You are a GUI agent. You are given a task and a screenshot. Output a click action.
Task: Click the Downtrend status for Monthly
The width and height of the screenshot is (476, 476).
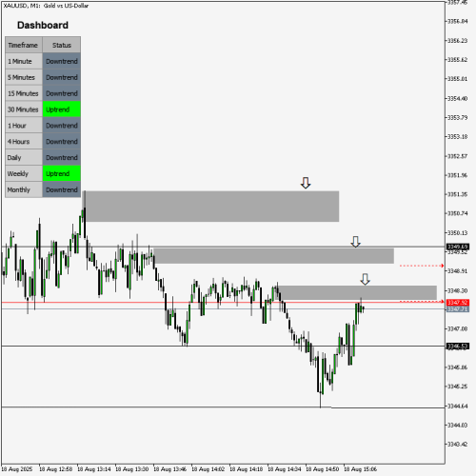coord(62,189)
